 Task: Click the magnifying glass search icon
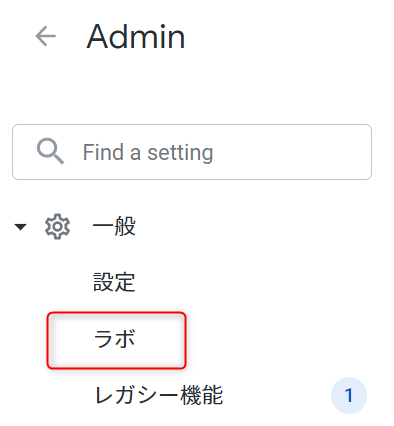pos(50,152)
